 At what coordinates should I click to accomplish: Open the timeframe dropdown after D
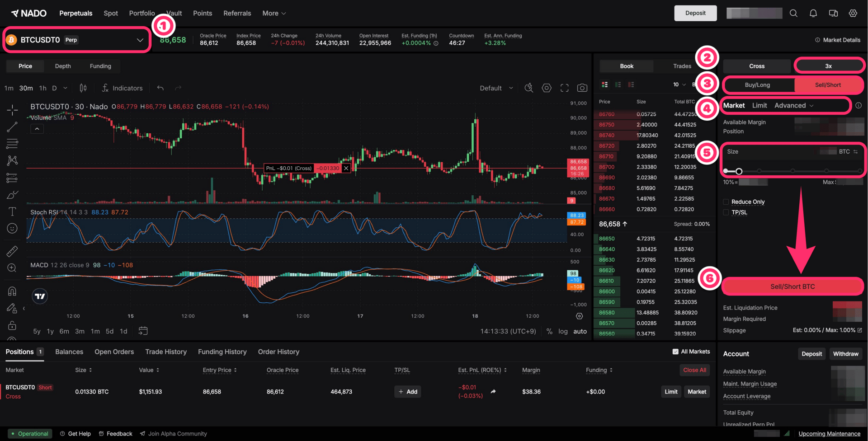coord(65,88)
